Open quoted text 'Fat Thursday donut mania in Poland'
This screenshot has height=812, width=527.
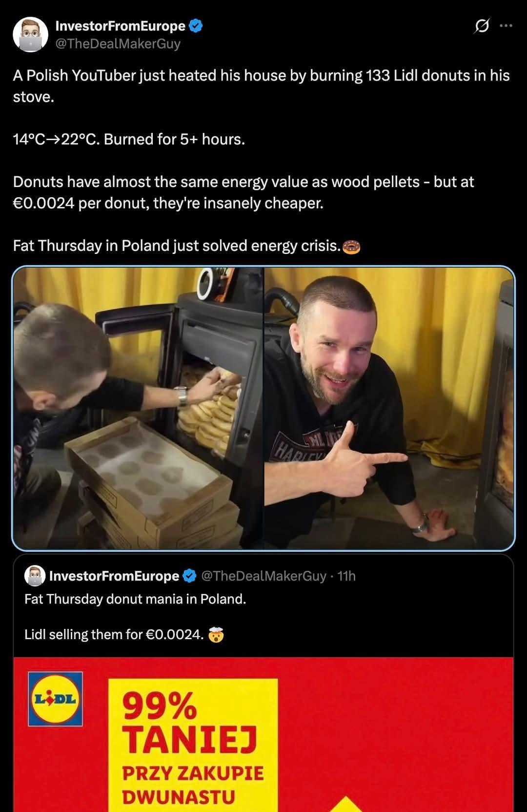point(135,599)
